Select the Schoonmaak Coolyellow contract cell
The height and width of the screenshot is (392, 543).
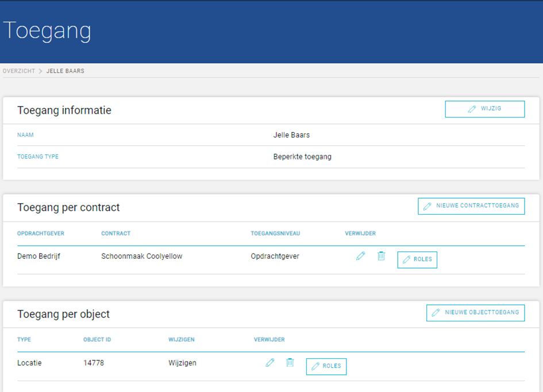tap(141, 257)
